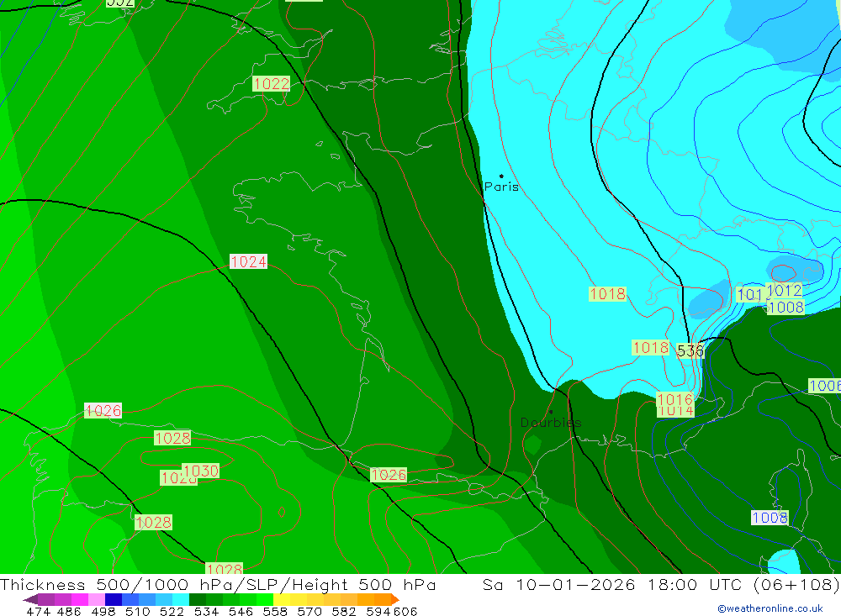Click the Paris city label
841x616 pixels.
[x=501, y=187]
